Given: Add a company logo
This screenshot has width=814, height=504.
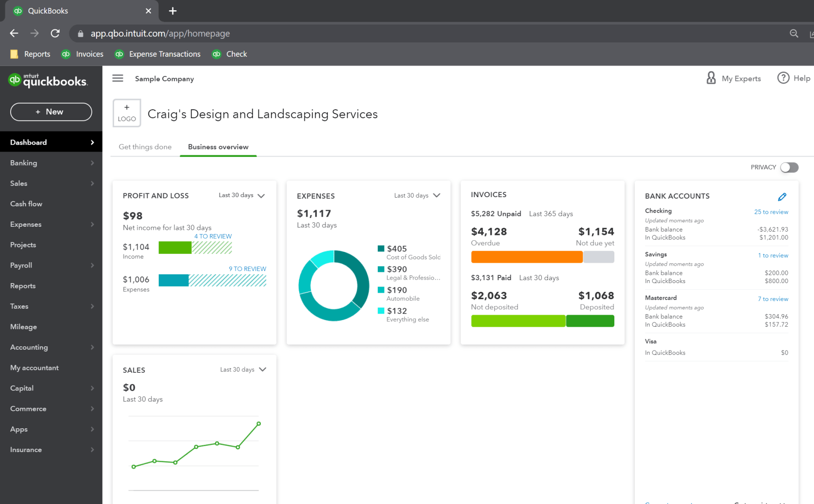Looking at the screenshot, I should [126, 113].
